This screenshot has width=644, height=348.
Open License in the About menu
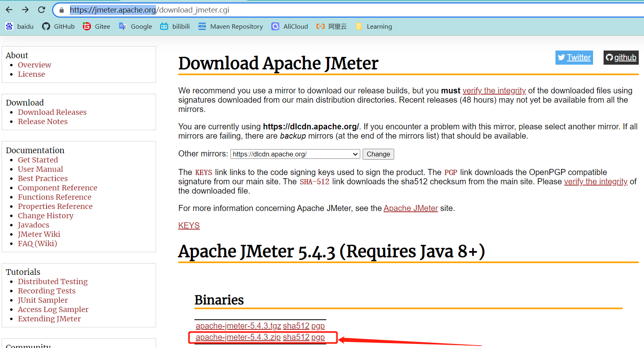pos(32,74)
